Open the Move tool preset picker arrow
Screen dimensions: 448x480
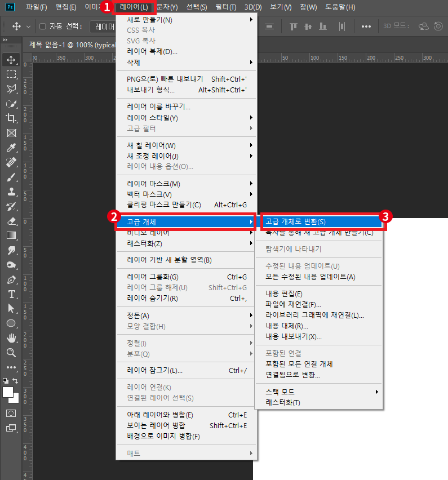point(28,26)
